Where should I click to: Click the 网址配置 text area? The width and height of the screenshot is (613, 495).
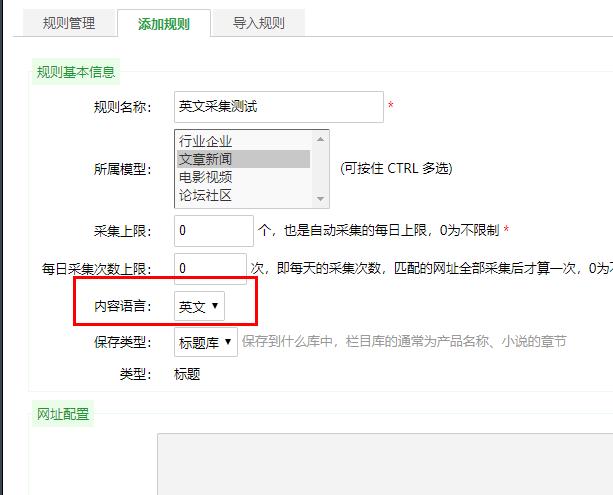pos(385,464)
